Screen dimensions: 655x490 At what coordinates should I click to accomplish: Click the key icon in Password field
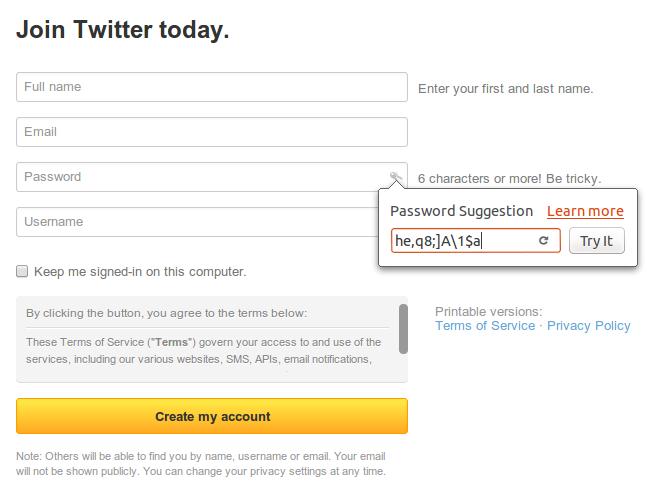click(x=396, y=176)
